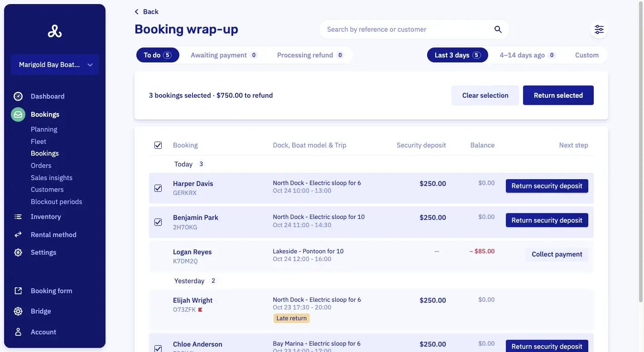Switch to the To do tab
The width and height of the screenshot is (644, 352).
(158, 55)
